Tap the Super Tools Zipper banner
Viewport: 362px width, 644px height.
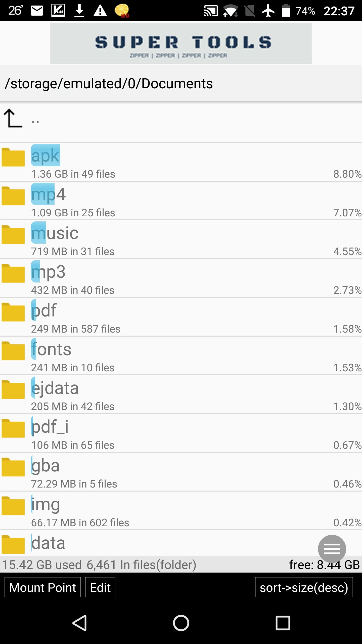(181, 43)
